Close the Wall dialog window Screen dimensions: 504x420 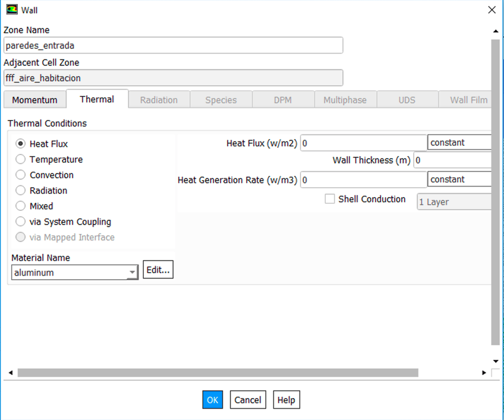[491, 10]
